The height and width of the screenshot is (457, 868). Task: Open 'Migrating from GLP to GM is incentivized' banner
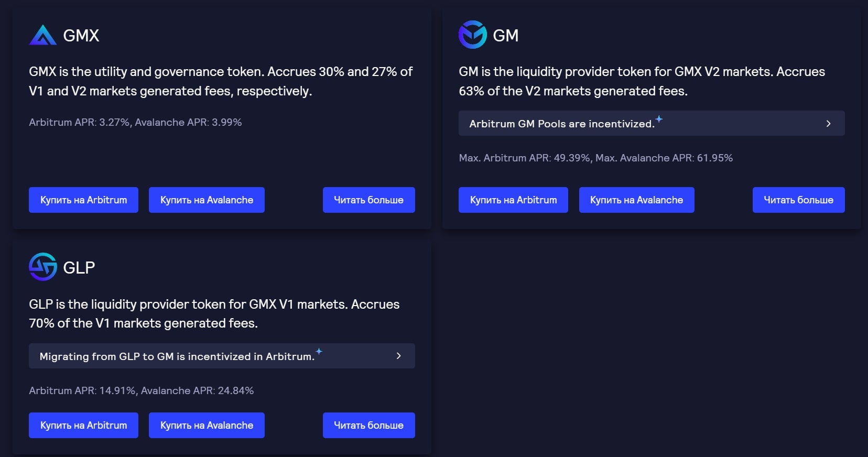pos(222,356)
